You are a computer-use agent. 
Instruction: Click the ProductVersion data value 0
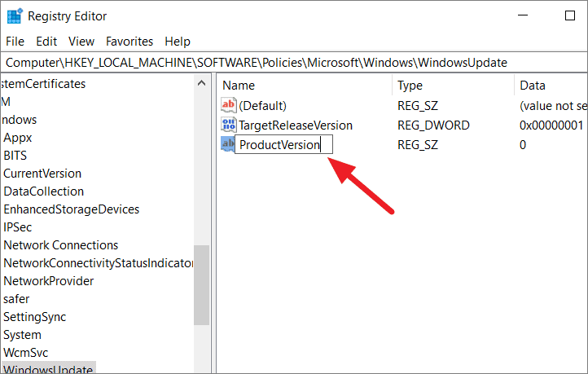[x=523, y=145]
